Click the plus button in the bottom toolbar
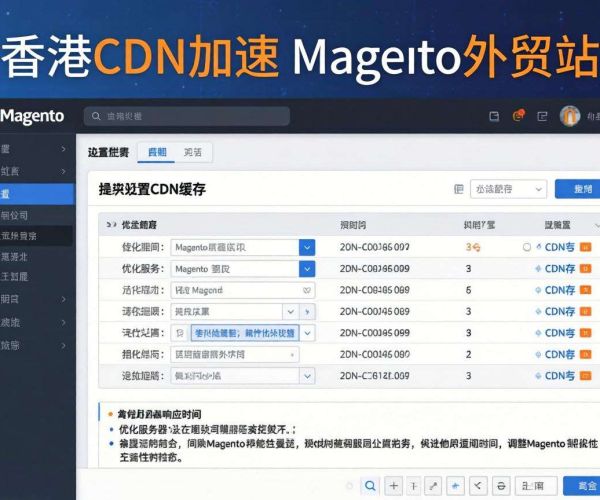This screenshot has width=600, height=500. tap(393, 486)
